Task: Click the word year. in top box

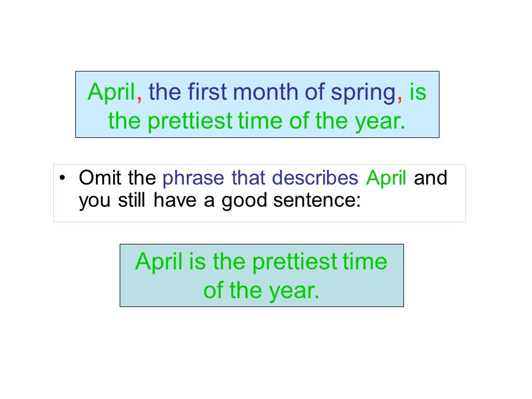Action: point(380,122)
